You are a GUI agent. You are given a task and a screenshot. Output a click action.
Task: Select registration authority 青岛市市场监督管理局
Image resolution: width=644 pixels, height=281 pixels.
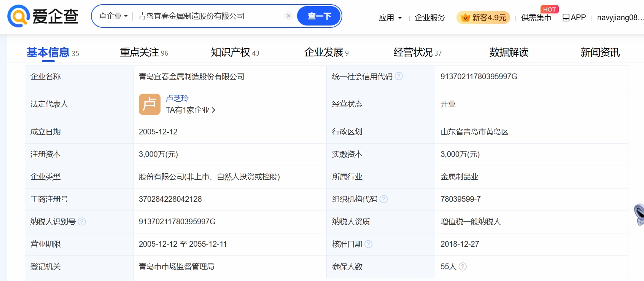[x=177, y=267]
